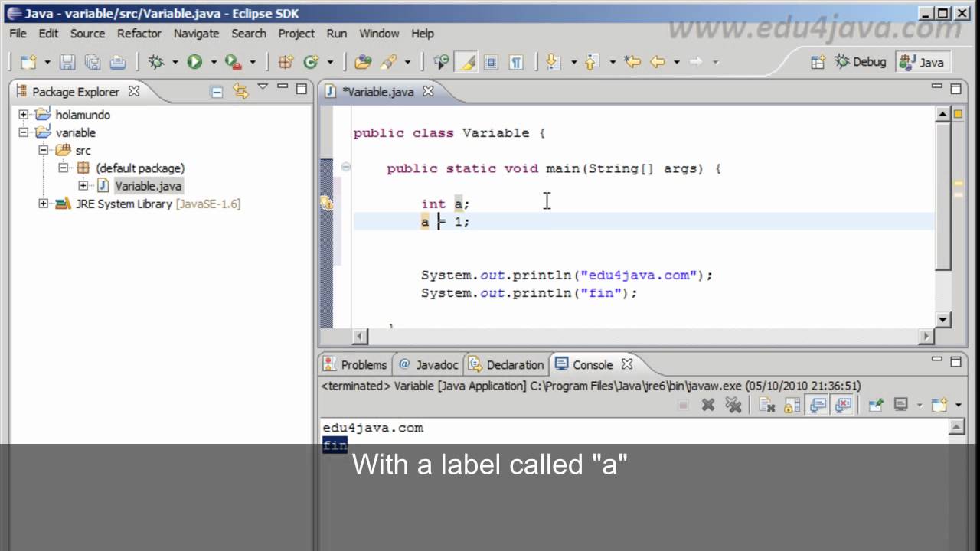
Task: Open the Window menu
Action: coord(379,34)
